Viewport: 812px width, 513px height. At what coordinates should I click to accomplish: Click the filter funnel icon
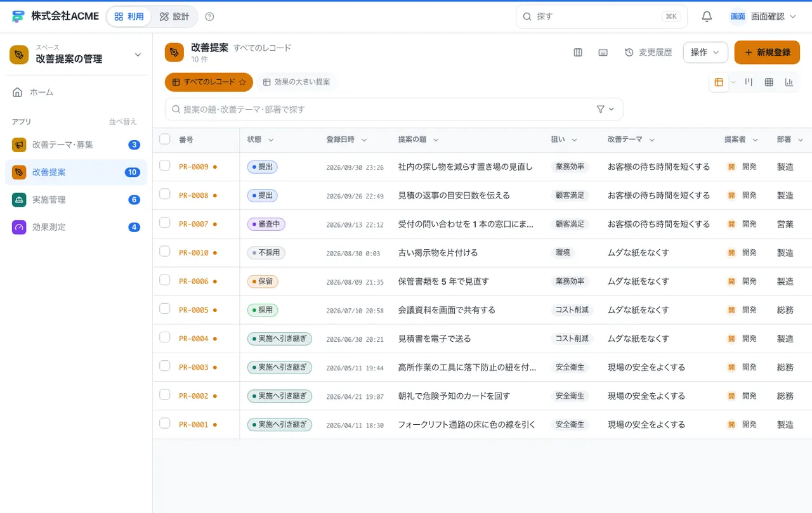click(x=601, y=109)
